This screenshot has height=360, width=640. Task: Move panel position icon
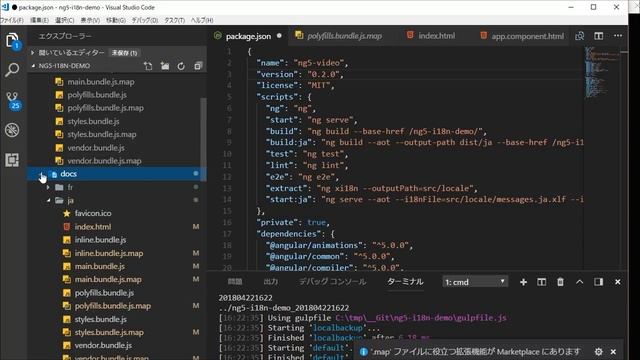[599, 282]
